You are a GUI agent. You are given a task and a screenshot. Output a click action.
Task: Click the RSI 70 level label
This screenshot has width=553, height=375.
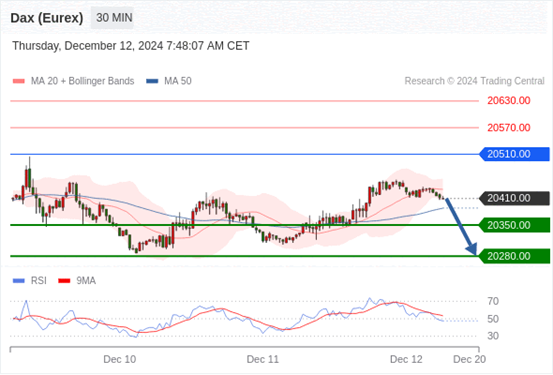(493, 301)
